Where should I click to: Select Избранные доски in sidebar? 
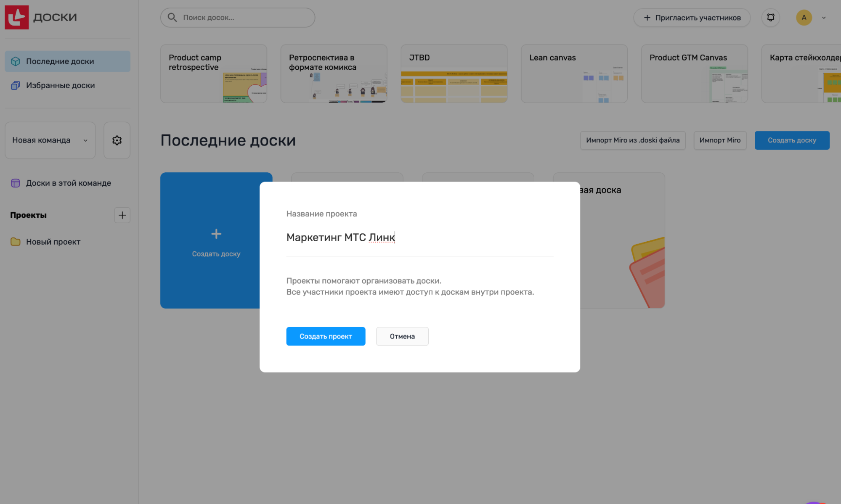click(67, 85)
